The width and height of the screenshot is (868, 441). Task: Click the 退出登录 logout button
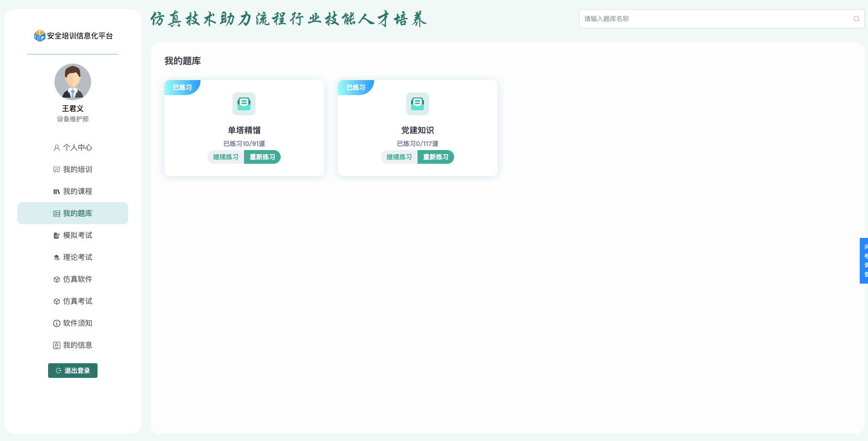pyautogui.click(x=73, y=371)
